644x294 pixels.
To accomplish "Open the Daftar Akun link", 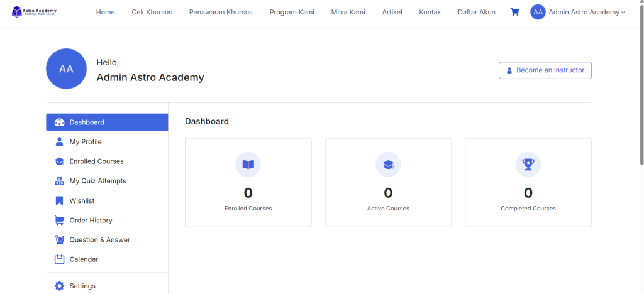I will [476, 12].
